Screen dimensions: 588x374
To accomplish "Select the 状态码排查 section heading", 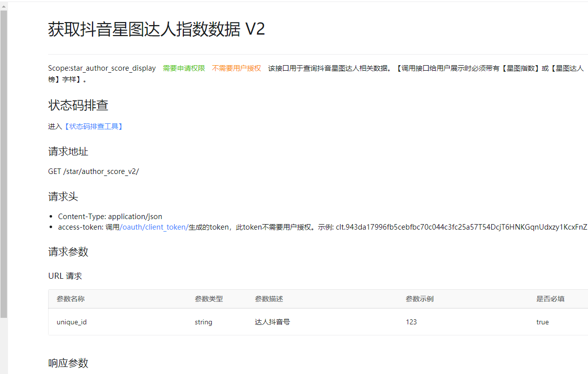I will 78,105.
